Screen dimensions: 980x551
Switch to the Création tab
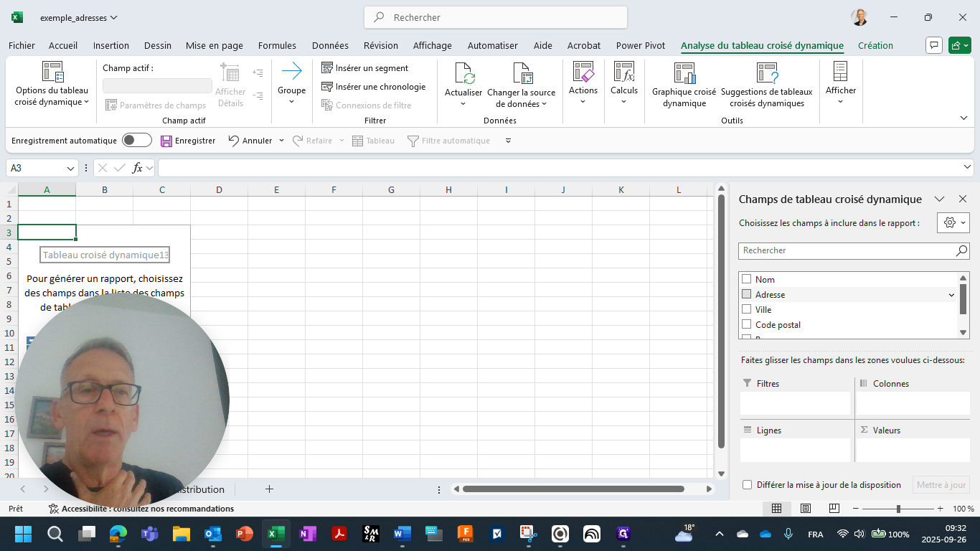[875, 45]
